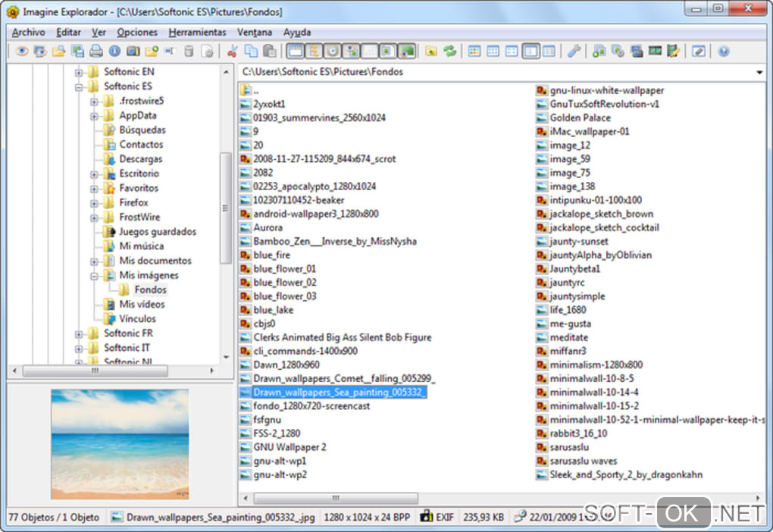Toggle the folder tree panel button

pyautogui.click(x=314, y=52)
